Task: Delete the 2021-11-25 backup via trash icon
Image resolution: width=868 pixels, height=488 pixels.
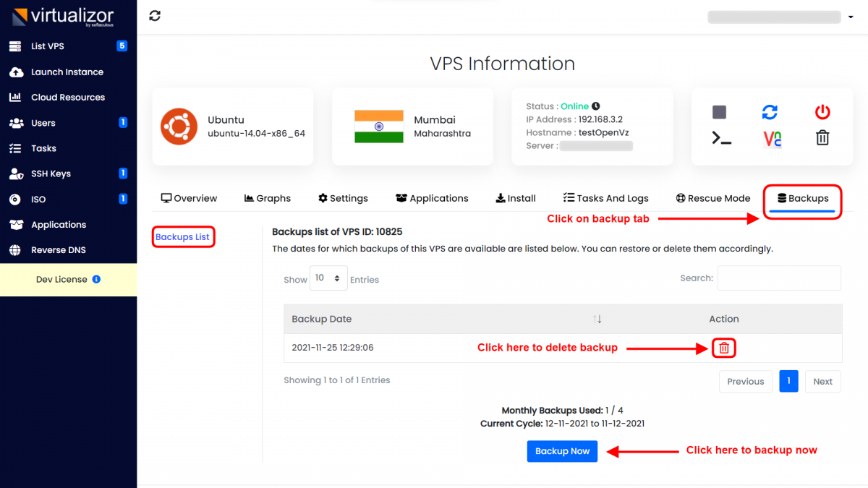Action: tap(723, 348)
